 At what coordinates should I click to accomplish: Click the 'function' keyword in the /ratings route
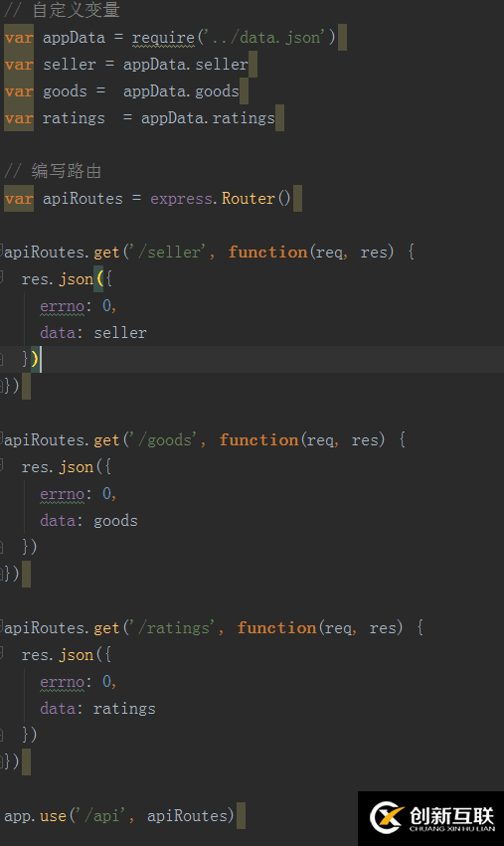coord(276,627)
